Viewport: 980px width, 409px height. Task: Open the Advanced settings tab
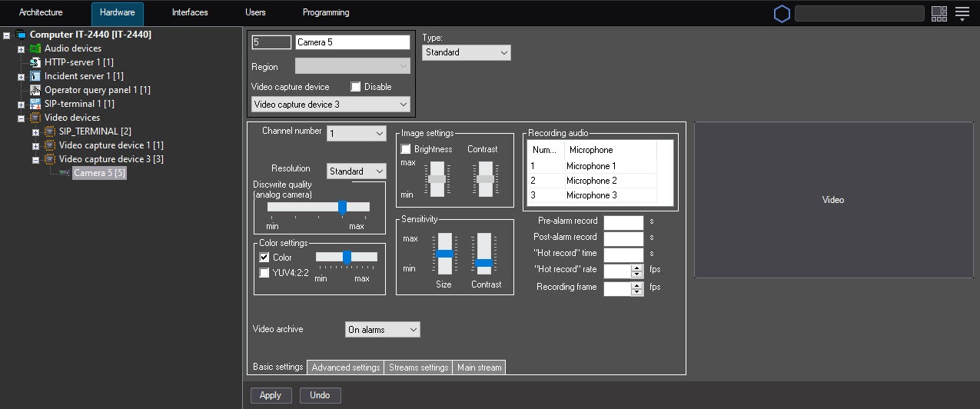345,367
